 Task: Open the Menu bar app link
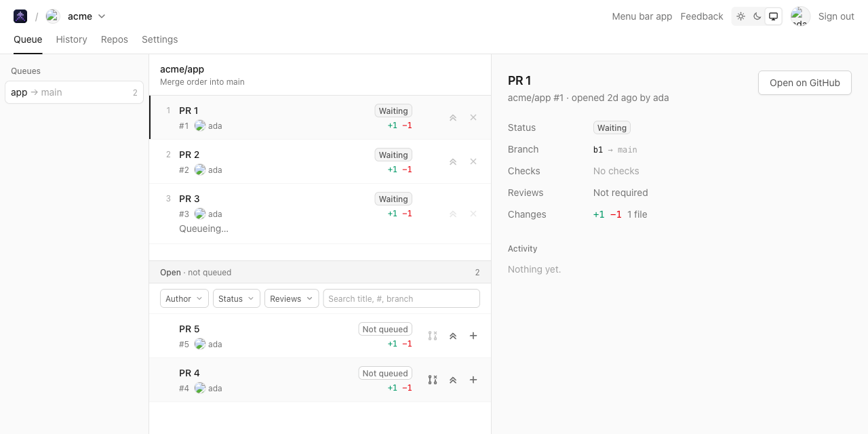(x=642, y=16)
